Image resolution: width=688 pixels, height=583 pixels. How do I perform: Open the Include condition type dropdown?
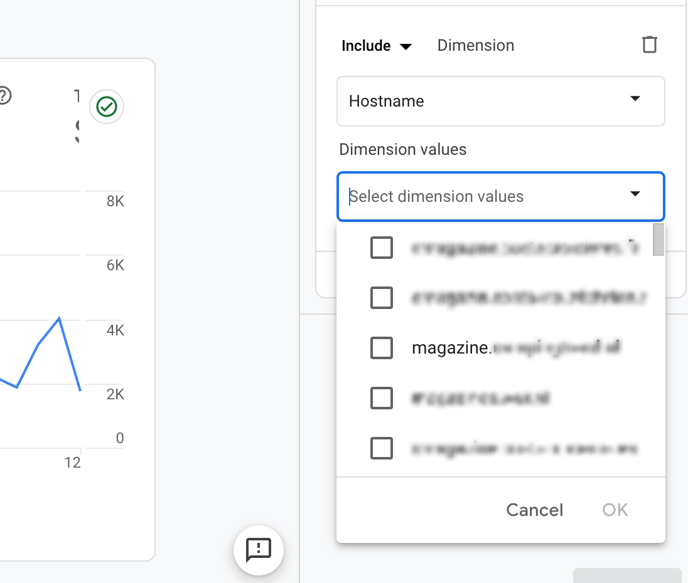tap(376, 46)
